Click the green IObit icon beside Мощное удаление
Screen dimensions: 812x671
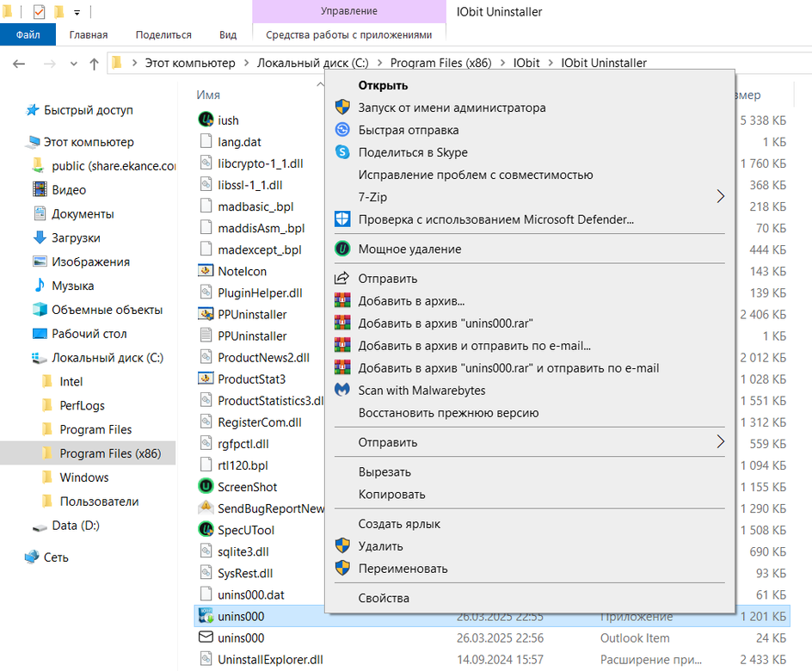coord(342,249)
